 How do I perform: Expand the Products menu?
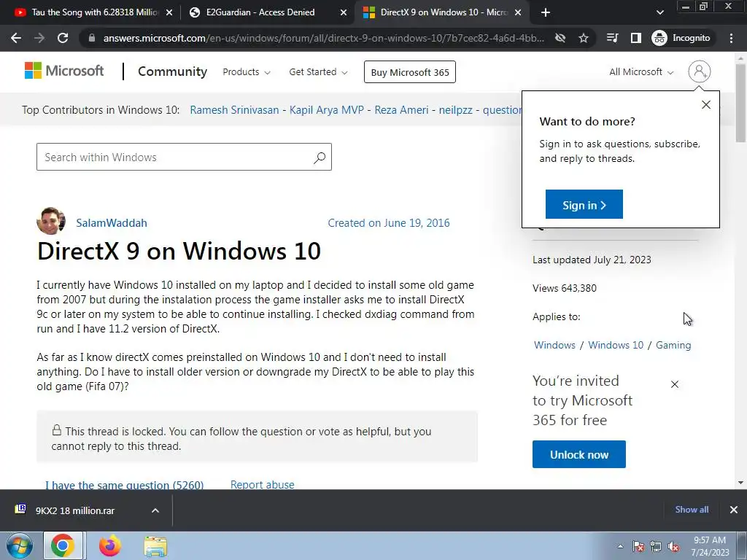(x=247, y=72)
